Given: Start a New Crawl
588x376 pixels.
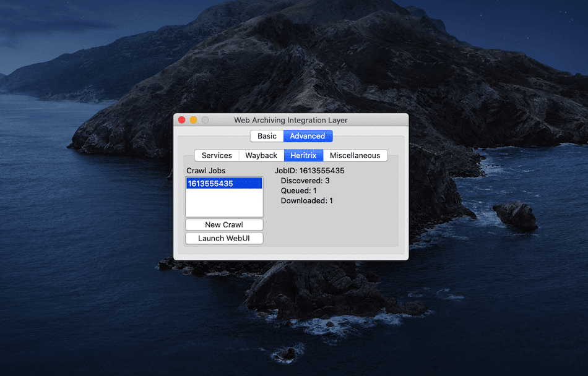Looking at the screenshot, I should [224, 224].
